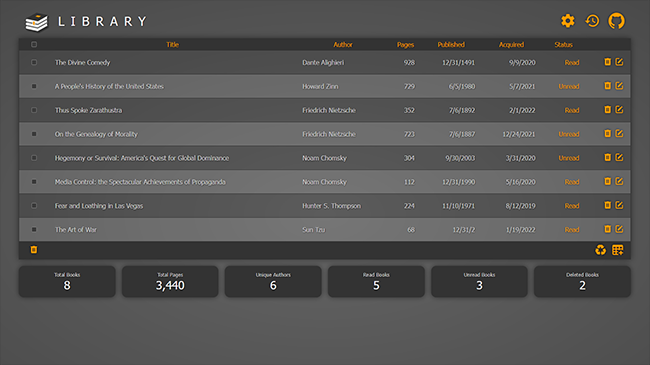The width and height of the screenshot is (650, 365).
Task: Open the GitHub logo link
Action: pyautogui.click(x=616, y=21)
